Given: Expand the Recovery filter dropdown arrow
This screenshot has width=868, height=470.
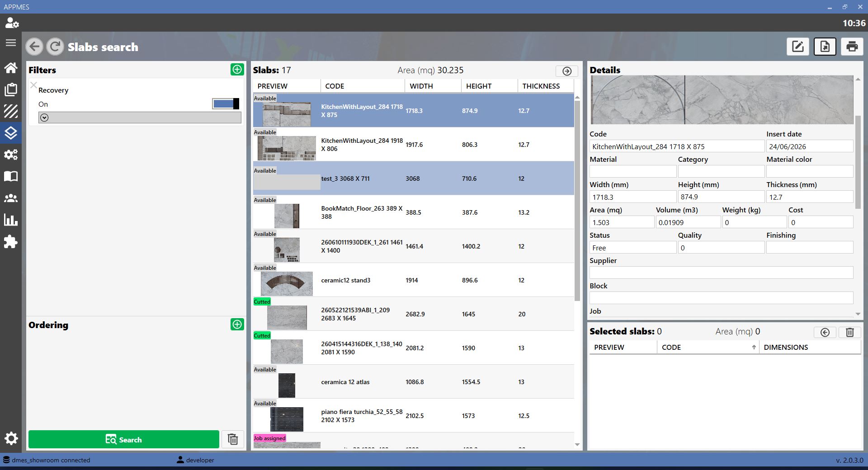Looking at the screenshot, I should pos(44,117).
